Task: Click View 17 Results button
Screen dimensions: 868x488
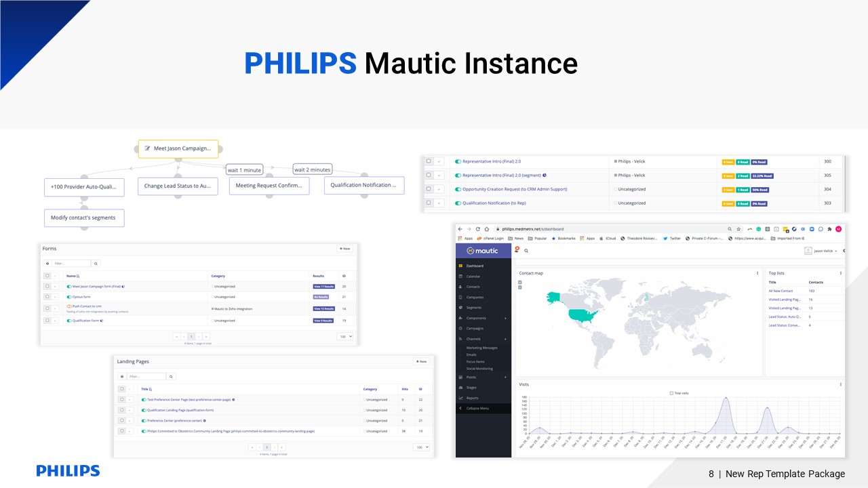Action: [323, 287]
